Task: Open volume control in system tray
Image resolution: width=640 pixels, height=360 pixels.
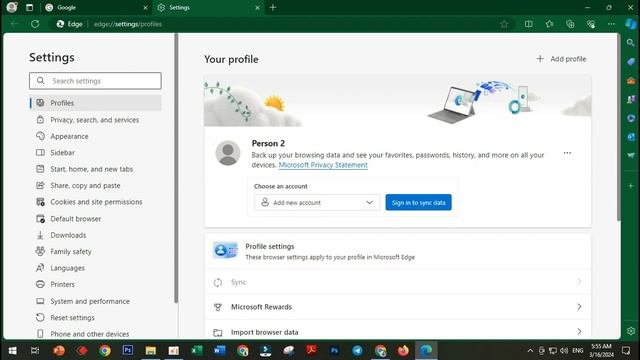Action: 564,351
